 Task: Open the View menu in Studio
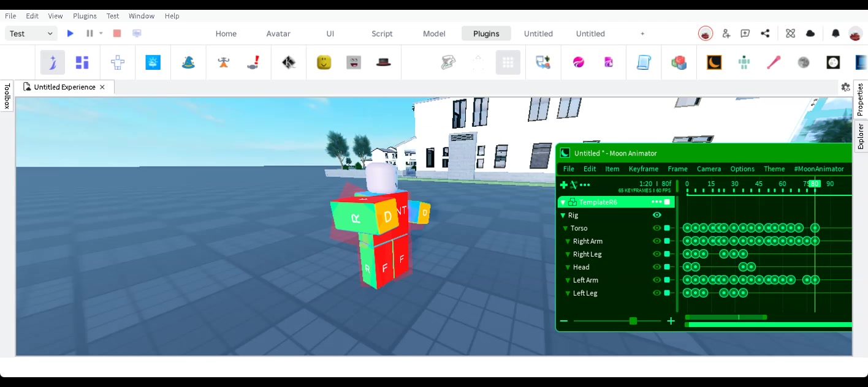pos(55,16)
